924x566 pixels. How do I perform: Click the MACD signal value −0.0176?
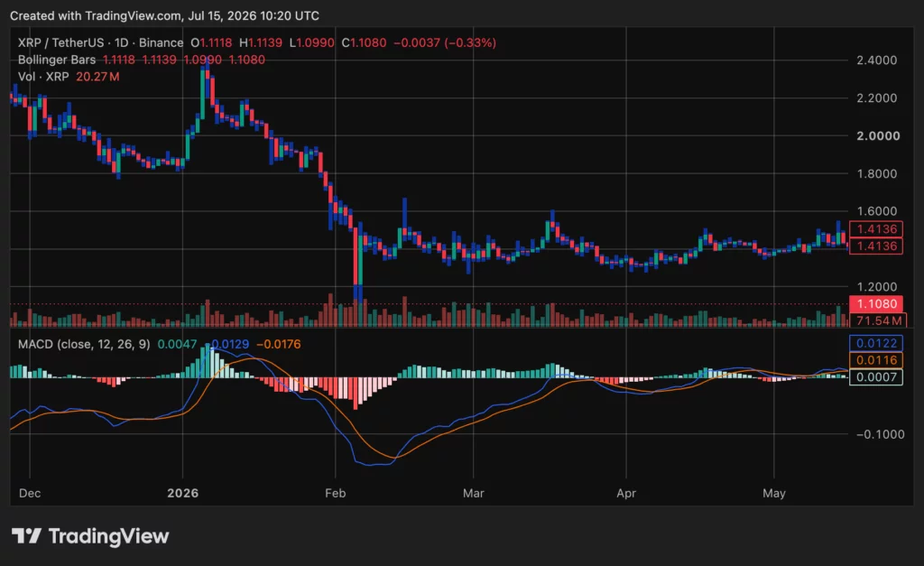(x=278, y=344)
